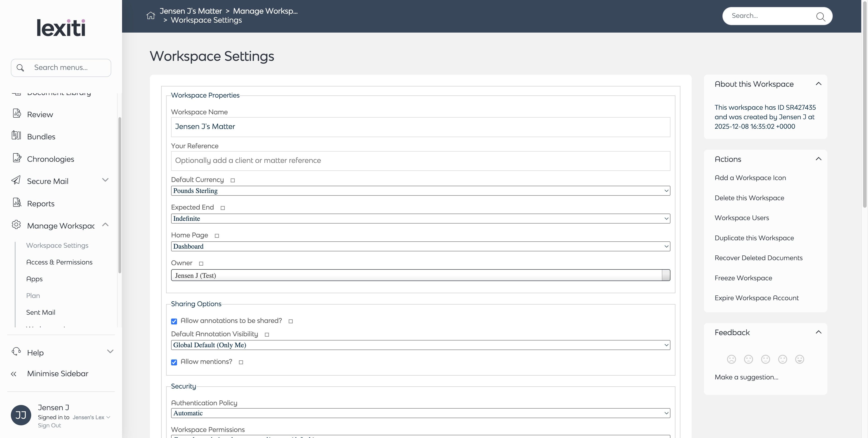Click the info box beside Default Currency
Viewport: 868px width, 438px height.
[x=233, y=180]
